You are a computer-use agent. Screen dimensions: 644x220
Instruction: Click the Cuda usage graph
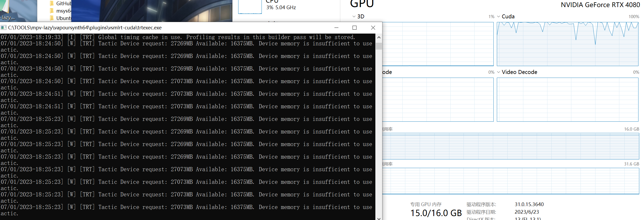pos(567,44)
